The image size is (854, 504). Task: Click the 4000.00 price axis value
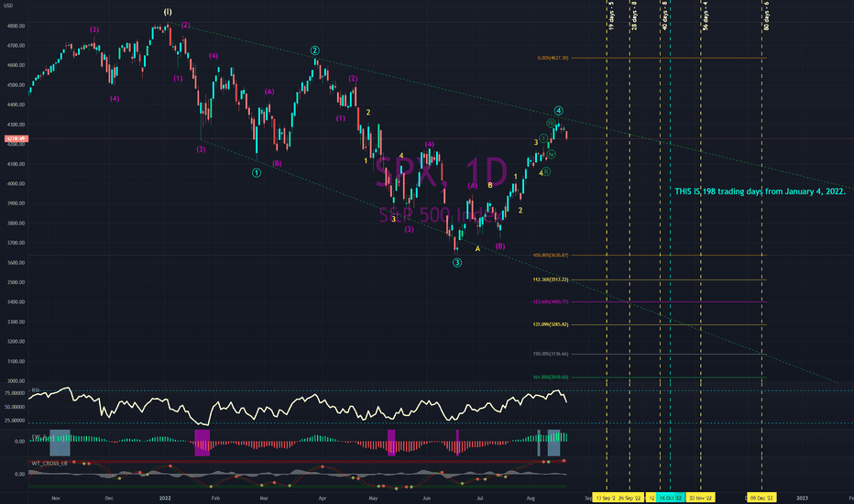pyautogui.click(x=16, y=183)
